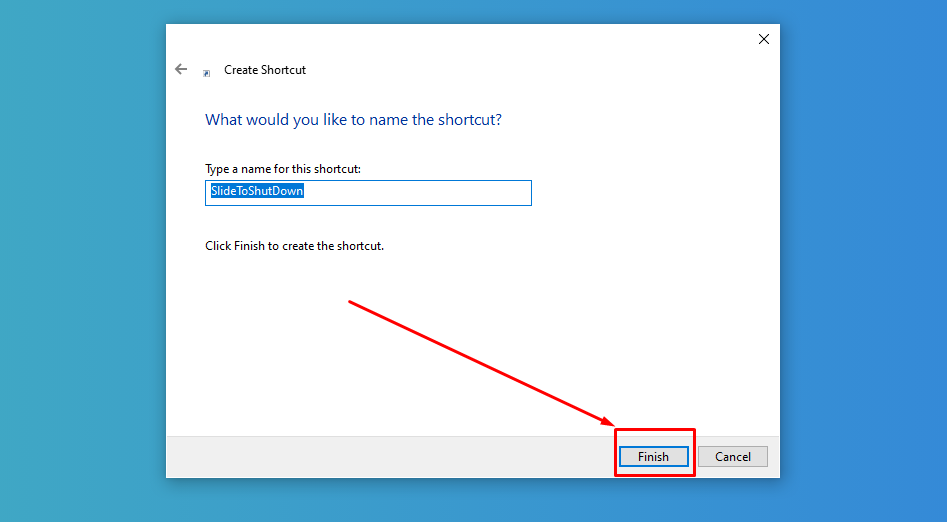This screenshot has height=522, width=947.
Task: Click the 'Create Shortcut' title text
Action: (265, 70)
